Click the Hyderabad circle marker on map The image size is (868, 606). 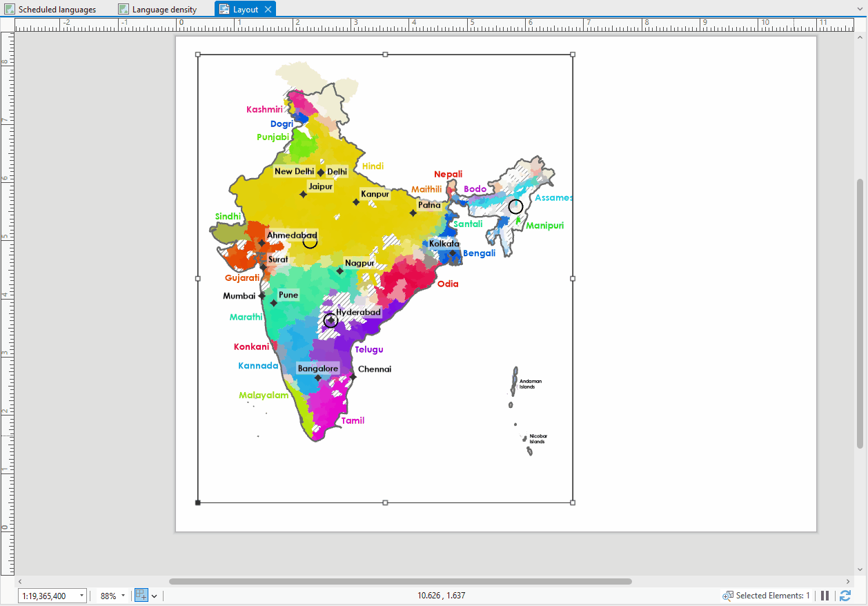tap(331, 320)
